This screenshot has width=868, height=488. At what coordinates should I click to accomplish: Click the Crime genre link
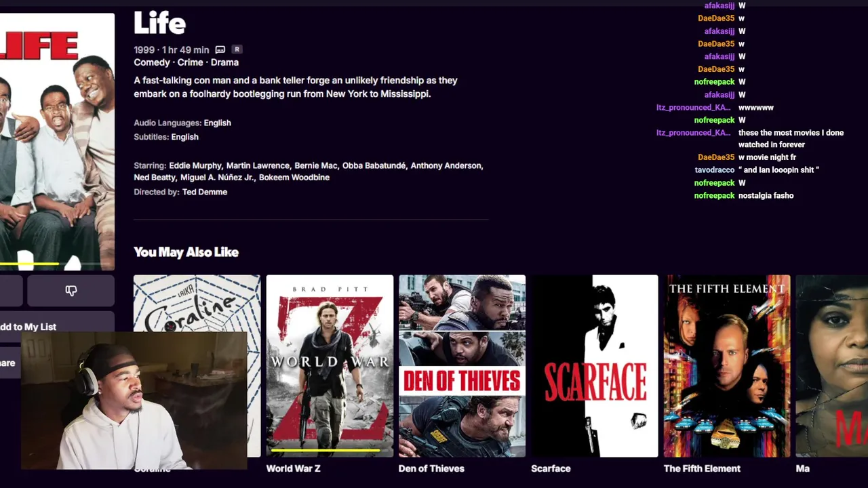190,62
